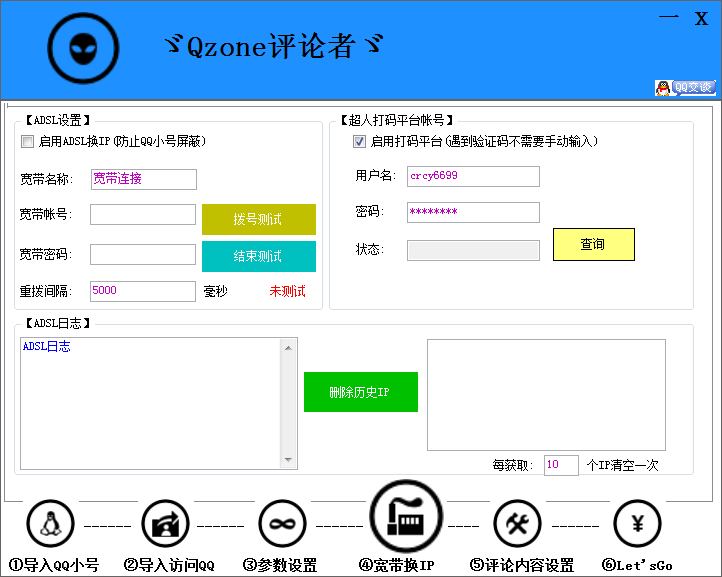Enable 启用ADSL换IP checkbox
722x577 pixels.
[28, 141]
